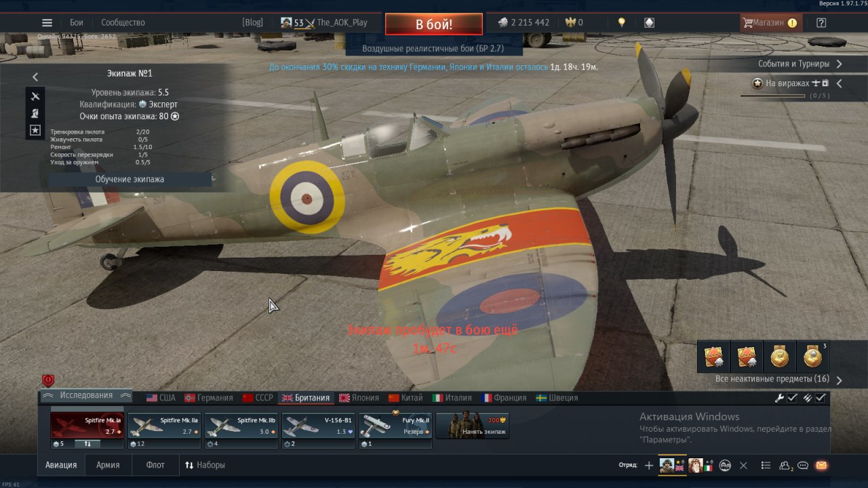
Task: Open Наборы presets dropdown
Action: click(x=205, y=465)
